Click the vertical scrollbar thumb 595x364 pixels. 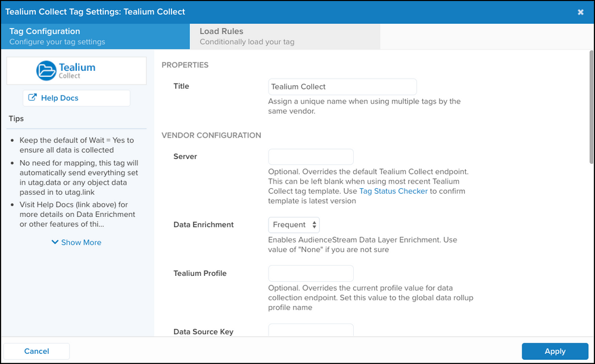point(591,107)
